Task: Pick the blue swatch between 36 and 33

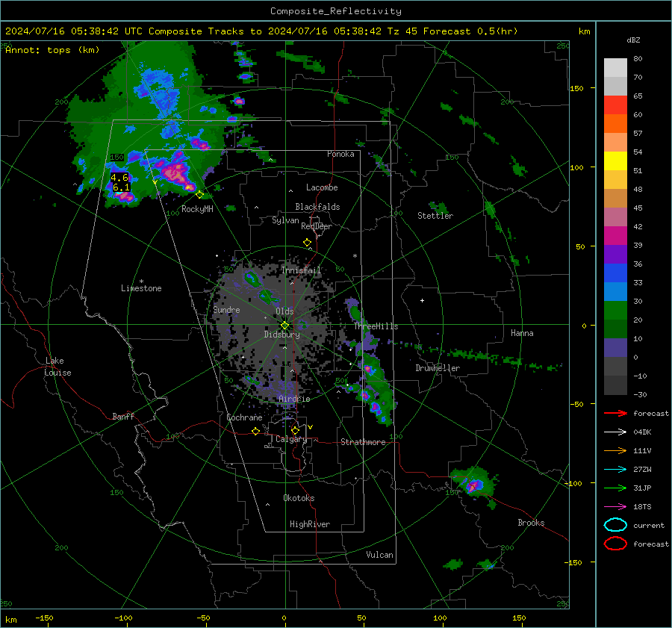Action: click(615, 273)
